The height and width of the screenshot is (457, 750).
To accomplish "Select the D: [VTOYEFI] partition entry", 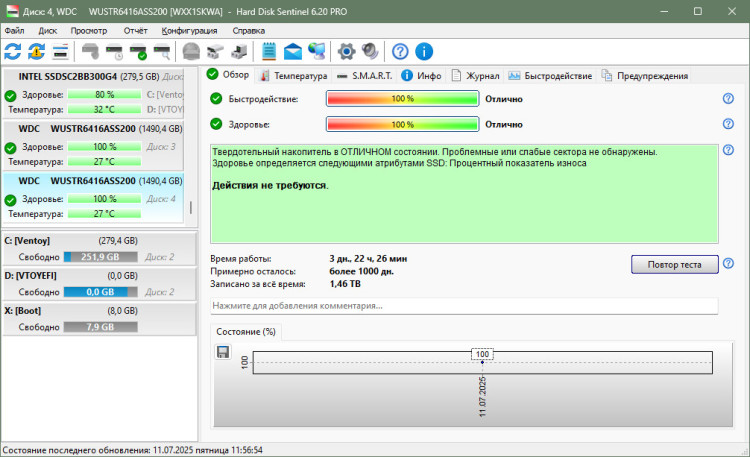I will click(x=99, y=284).
